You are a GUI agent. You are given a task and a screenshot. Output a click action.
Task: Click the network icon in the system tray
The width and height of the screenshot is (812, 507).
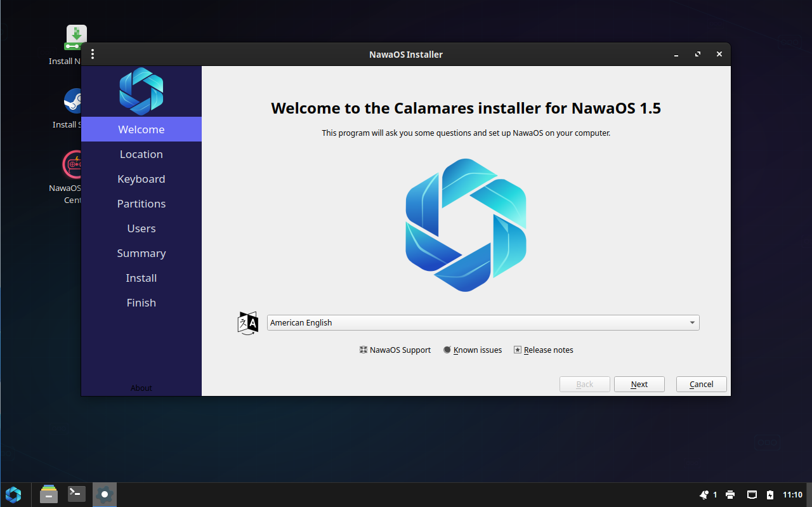click(x=752, y=494)
